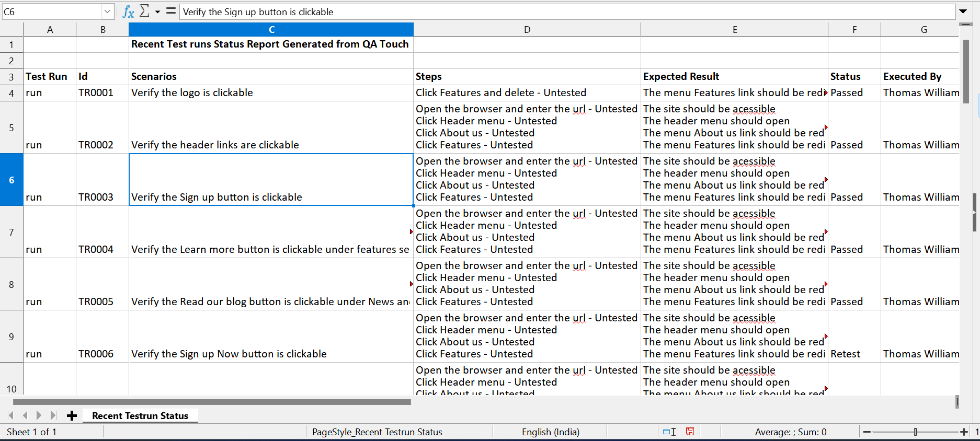980x441 pixels.
Task: Select row 9 header
Action: (12, 336)
